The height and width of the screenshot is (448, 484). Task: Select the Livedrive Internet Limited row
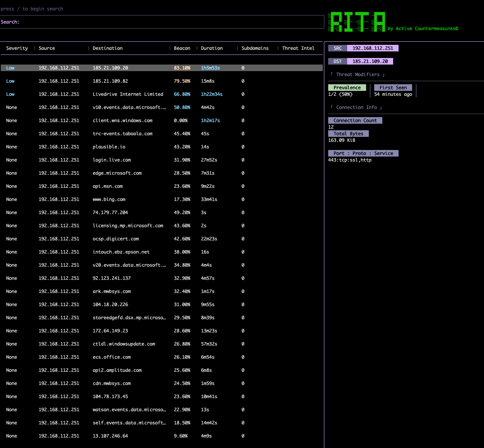point(128,94)
